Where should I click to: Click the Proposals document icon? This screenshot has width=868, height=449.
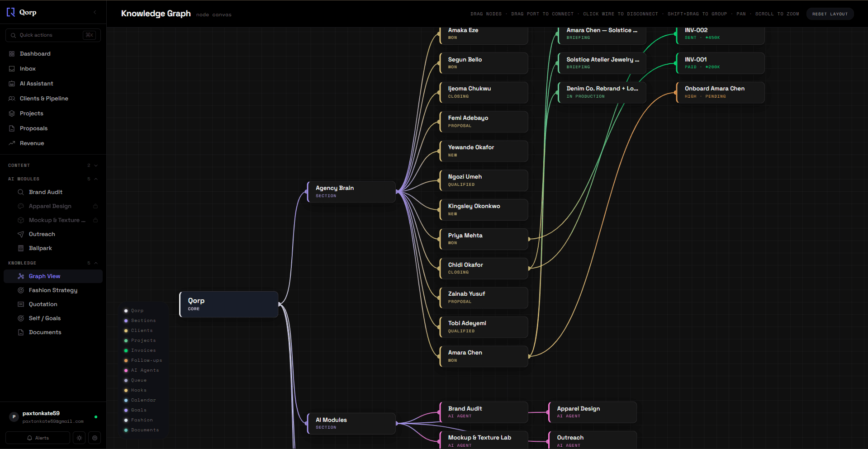[x=12, y=128]
